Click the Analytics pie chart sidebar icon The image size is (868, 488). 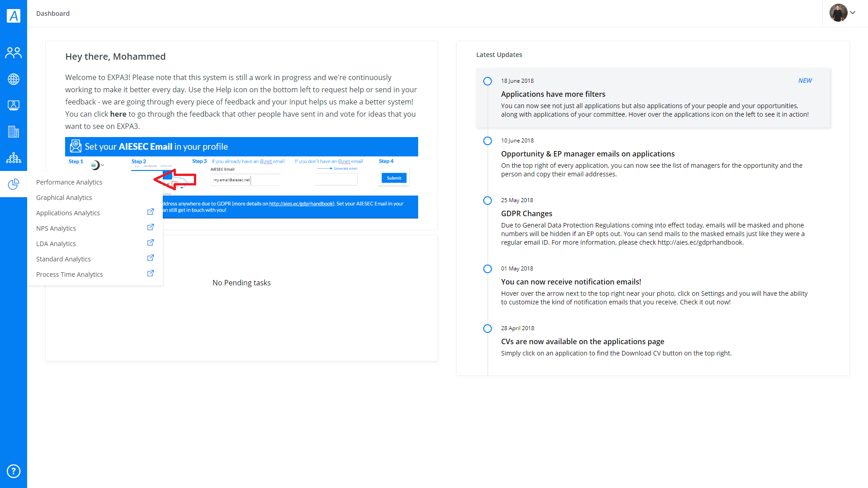click(14, 184)
